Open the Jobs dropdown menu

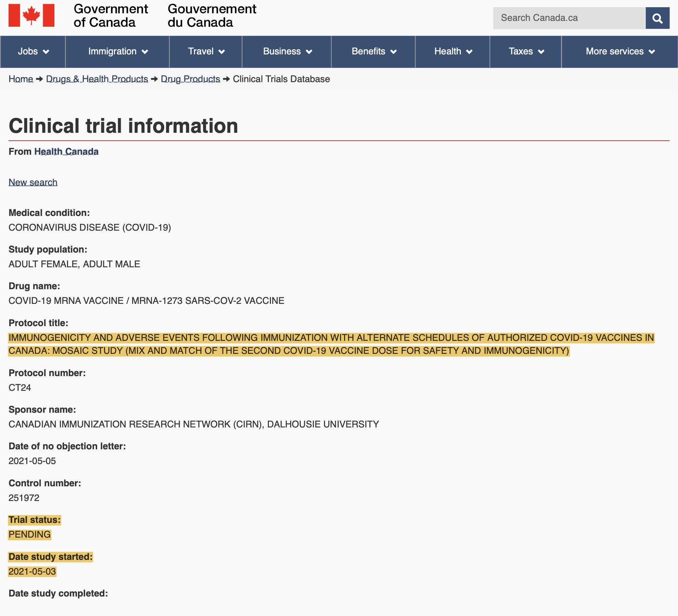tap(33, 51)
